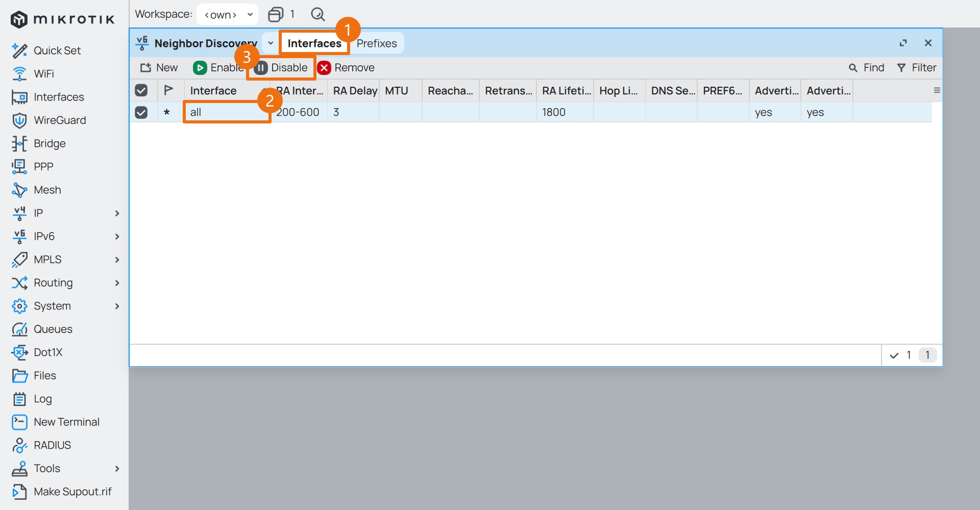Click the RA Lifetime column header
This screenshot has height=510, width=980.
click(566, 91)
